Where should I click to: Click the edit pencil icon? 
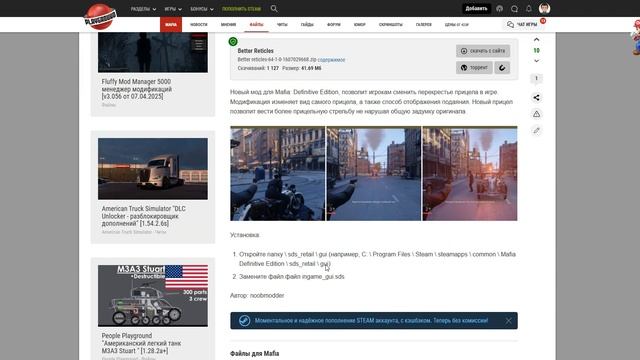[536, 131]
